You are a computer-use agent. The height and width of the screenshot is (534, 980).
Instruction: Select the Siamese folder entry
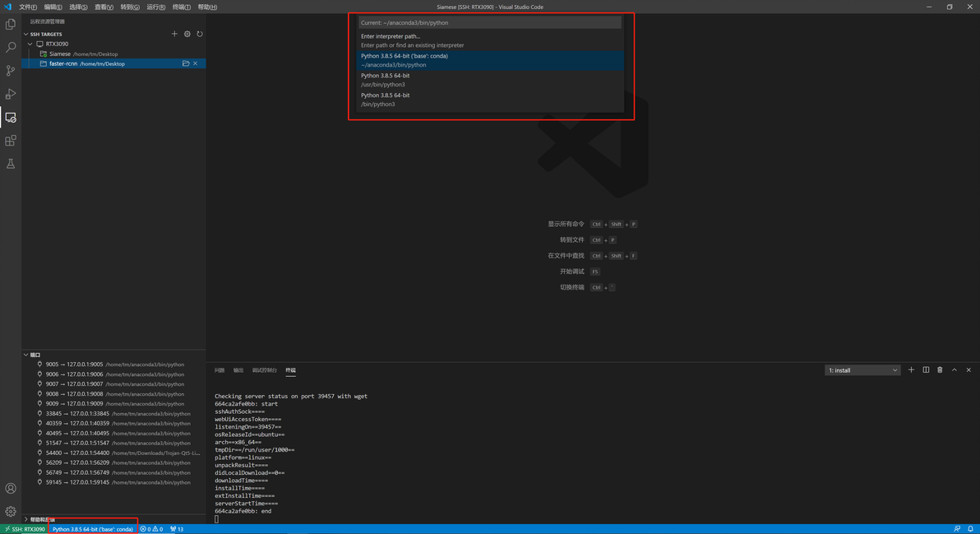(x=113, y=53)
